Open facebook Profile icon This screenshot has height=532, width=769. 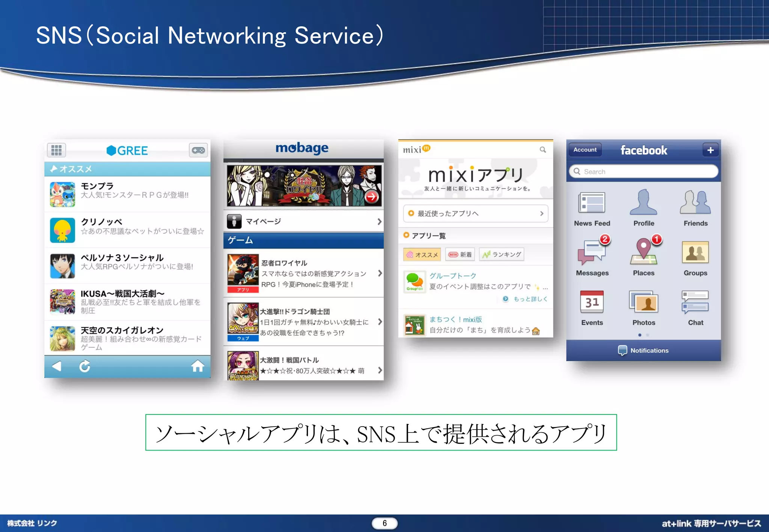pyautogui.click(x=644, y=202)
